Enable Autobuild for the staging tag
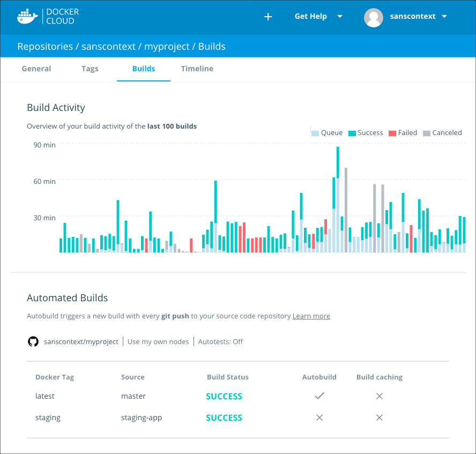The image size is (476, 454). click(x=319, y=418)
